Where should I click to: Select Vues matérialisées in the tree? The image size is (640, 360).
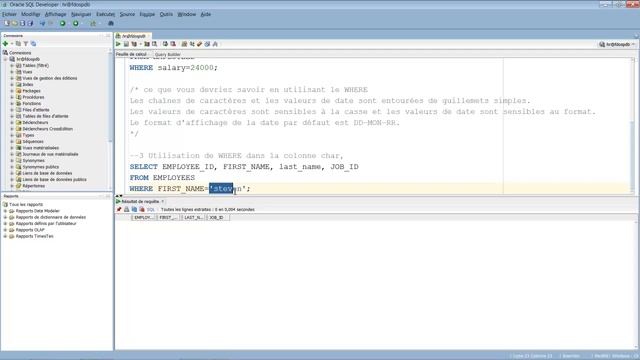point(40,148)
